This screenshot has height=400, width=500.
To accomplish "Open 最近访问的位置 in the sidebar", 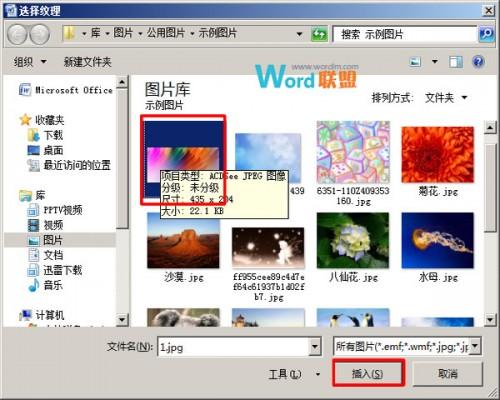I will (69, 165).
